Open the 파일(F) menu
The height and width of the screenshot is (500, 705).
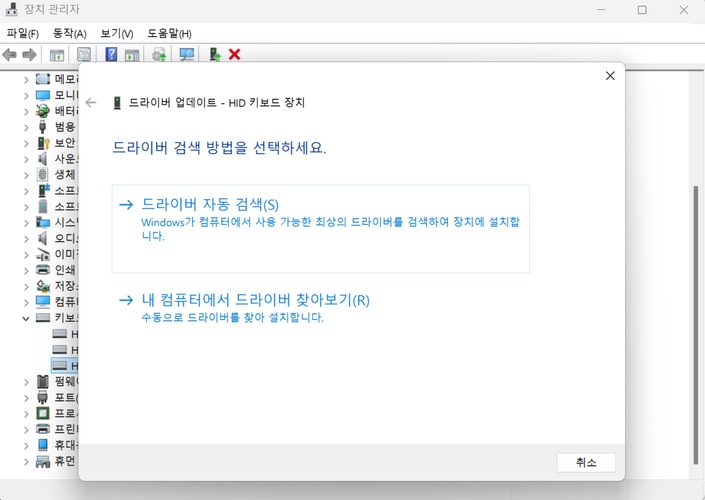coord(22,33)
